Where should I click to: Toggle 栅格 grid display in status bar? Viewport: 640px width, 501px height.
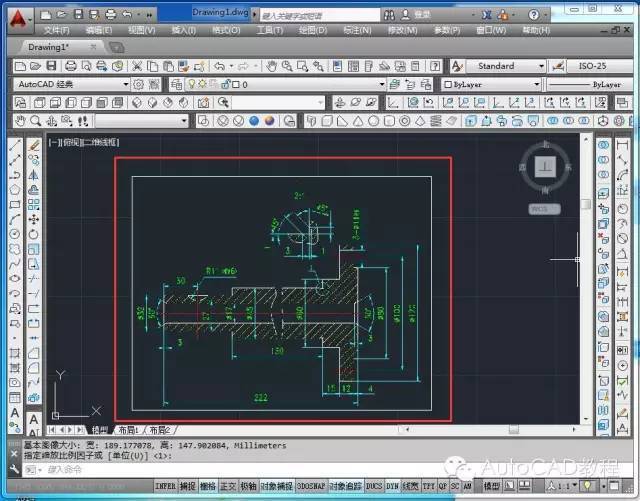tap(208, 486)
